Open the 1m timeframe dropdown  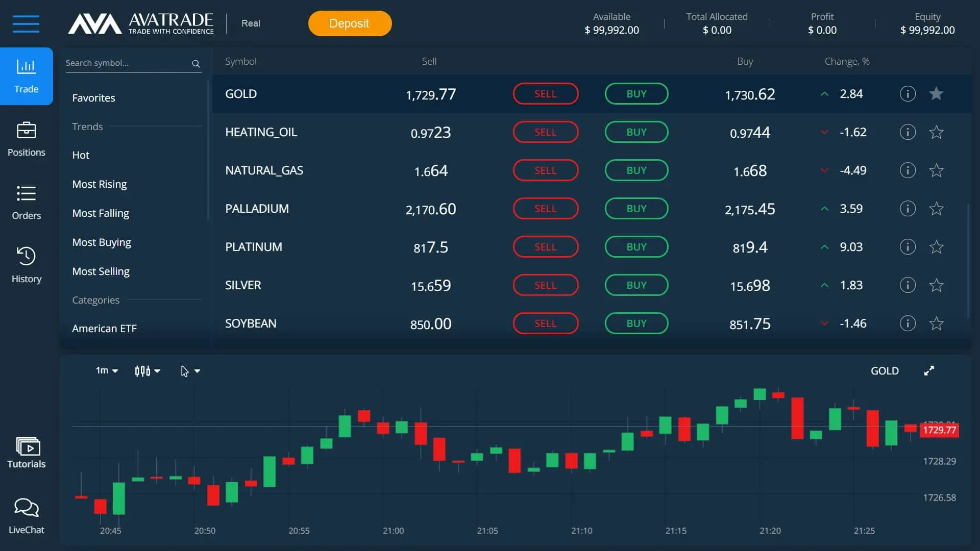(106, 371)
